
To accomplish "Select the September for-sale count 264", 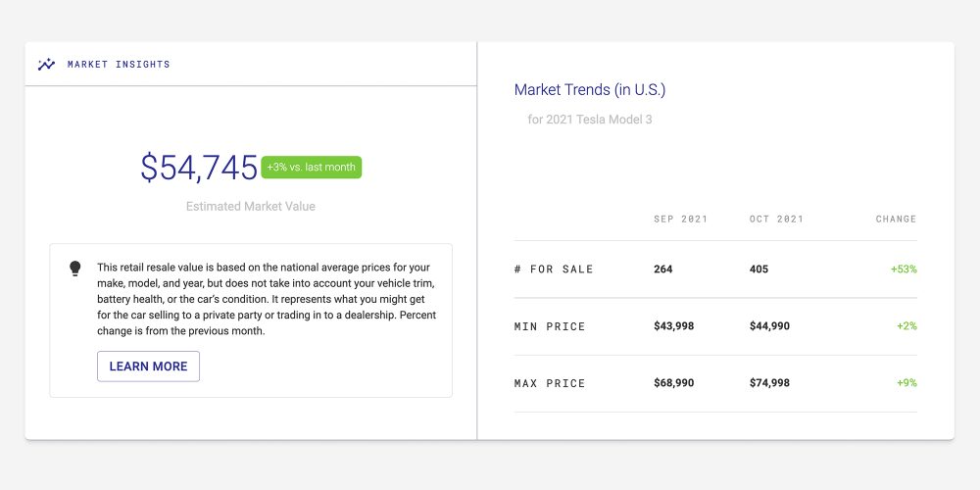I will [663, 269].
